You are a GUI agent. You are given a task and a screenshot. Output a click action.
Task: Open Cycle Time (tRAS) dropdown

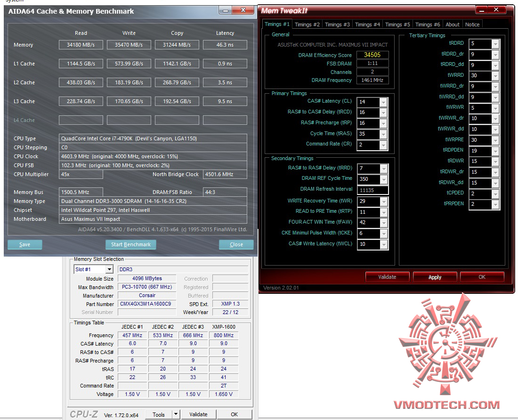tap(383, 134)
